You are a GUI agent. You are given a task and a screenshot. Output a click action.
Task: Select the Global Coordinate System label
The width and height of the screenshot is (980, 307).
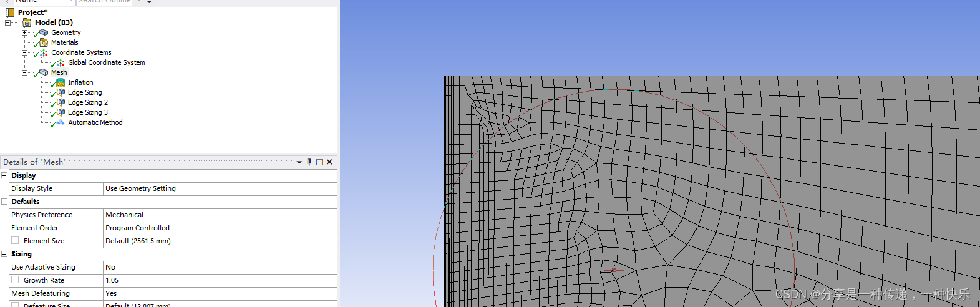coord(106,62)
